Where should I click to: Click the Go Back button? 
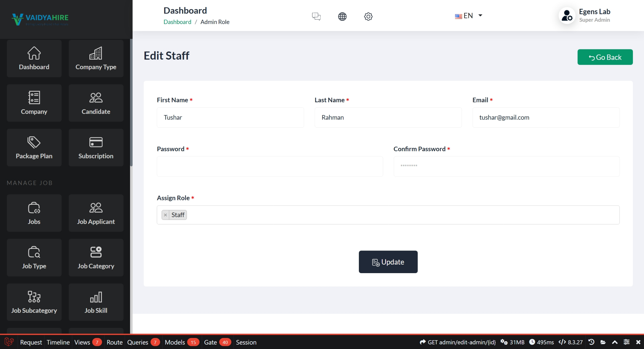point(605,57)
